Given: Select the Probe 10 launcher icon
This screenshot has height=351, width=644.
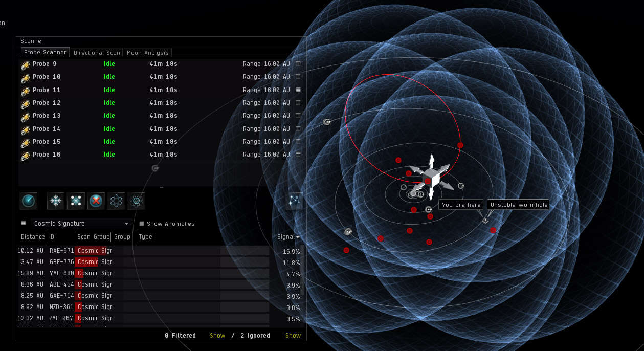Looking at the screenshot, I should point(25,78).
